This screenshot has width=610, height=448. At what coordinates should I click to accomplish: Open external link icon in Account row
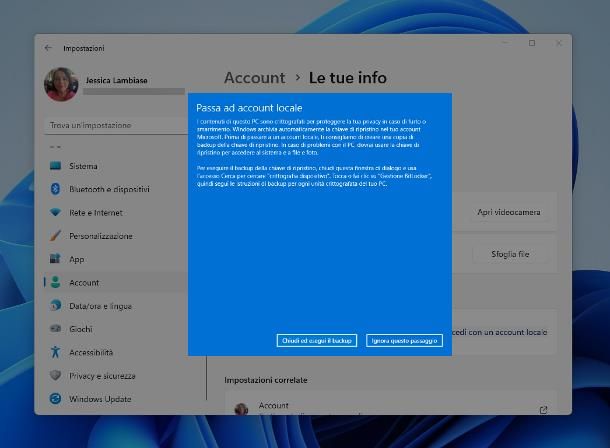[543, 410]
